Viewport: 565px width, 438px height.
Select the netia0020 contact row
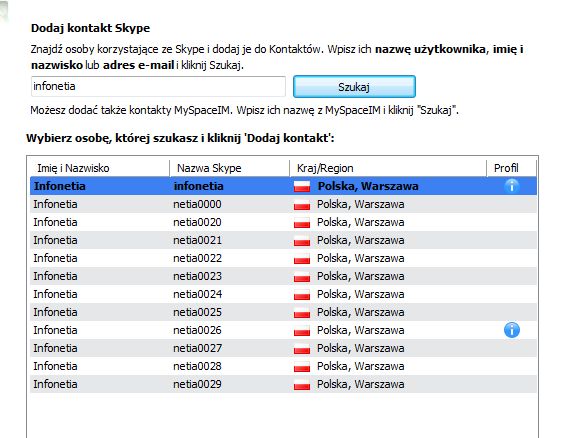[283, 222]
